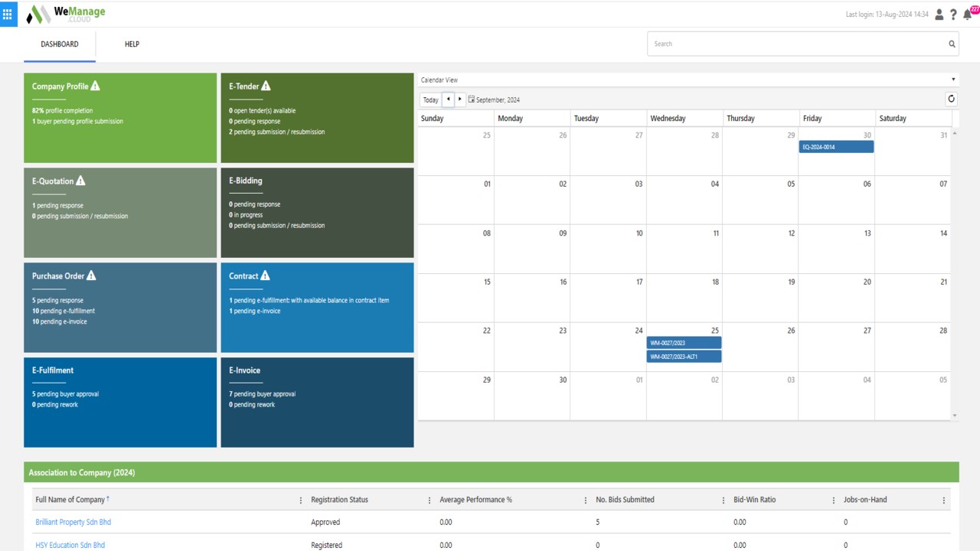Viewport: 980px width, 551px height.
Task: Open No. Bids Submitted column menu
Action: [x=723, y=500]
